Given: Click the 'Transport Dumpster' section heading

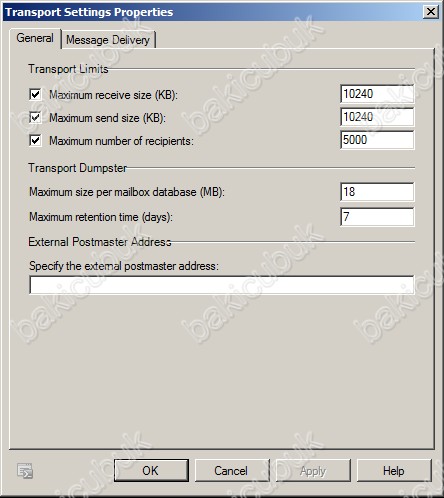Looking at the screenshot, I should [x=77, y=168].
